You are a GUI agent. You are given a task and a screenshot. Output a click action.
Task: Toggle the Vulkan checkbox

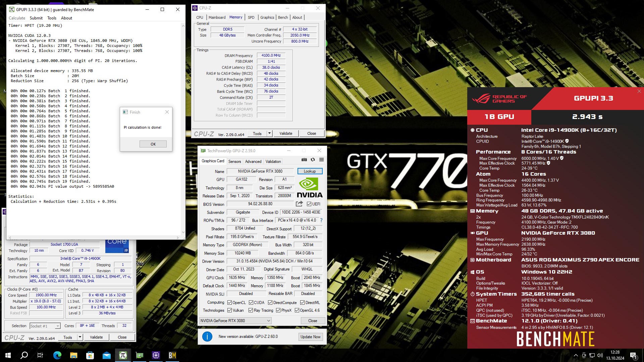[x=230, y=310]
